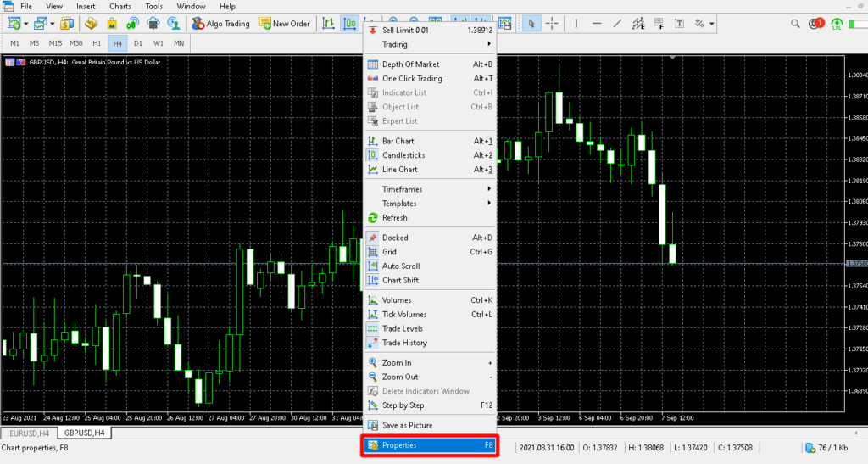Switch to M5 timeframe
868x464 pixels.
[34, 43]
